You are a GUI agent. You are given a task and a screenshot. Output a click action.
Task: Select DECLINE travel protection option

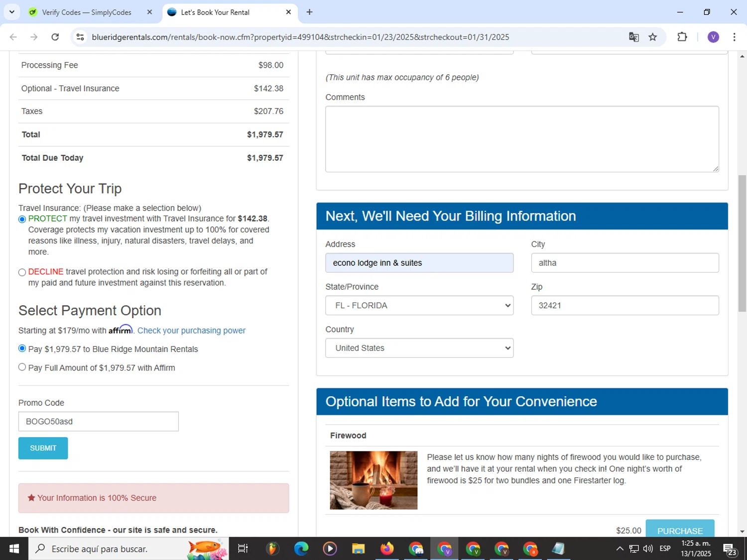point(22,272)
